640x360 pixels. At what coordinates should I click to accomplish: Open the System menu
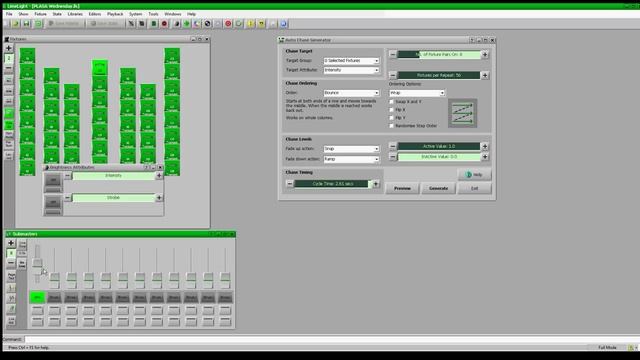(136, 14)
